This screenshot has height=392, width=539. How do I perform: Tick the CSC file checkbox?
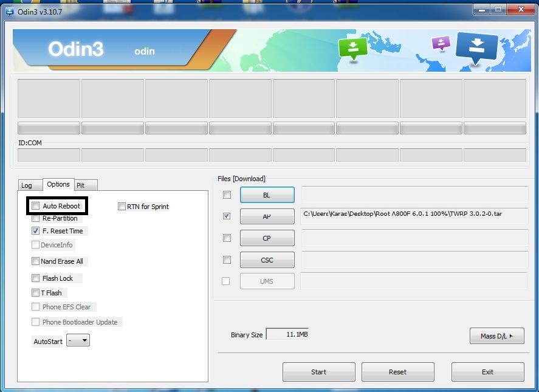(227, 260)
